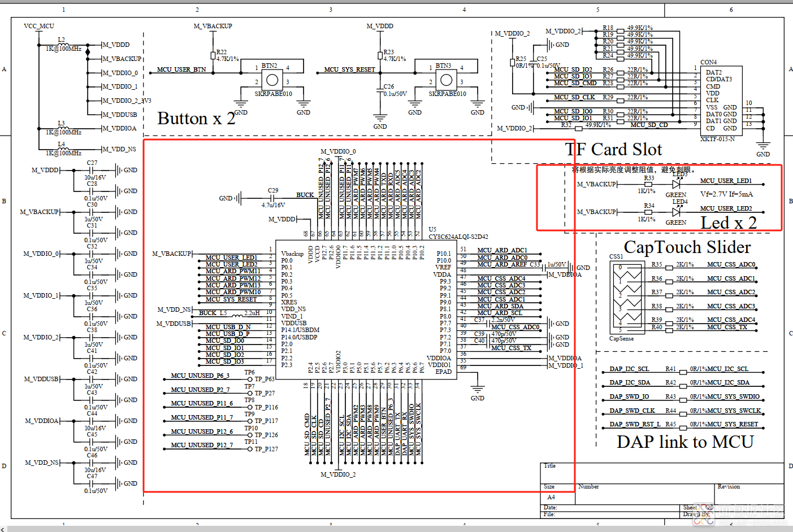The height and width of the screenshot is (532, 793).
Task: Click the 'Vf=2.7V If=5mA' annotation
Action: [x=726, y=194]
